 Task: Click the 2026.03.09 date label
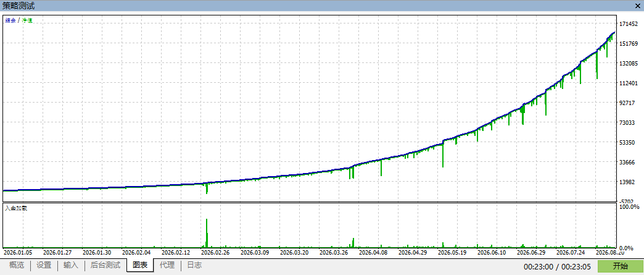(255, 253)
